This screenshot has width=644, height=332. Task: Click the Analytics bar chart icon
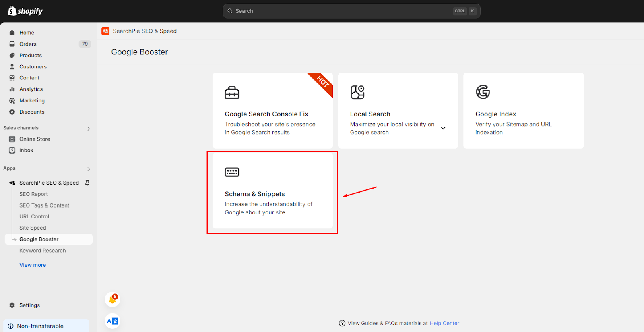12,89
